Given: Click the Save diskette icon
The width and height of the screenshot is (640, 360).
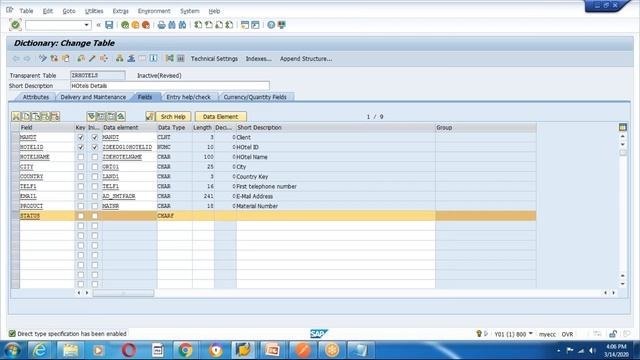Looking at the screenshot, I should (x=109, y=25).
